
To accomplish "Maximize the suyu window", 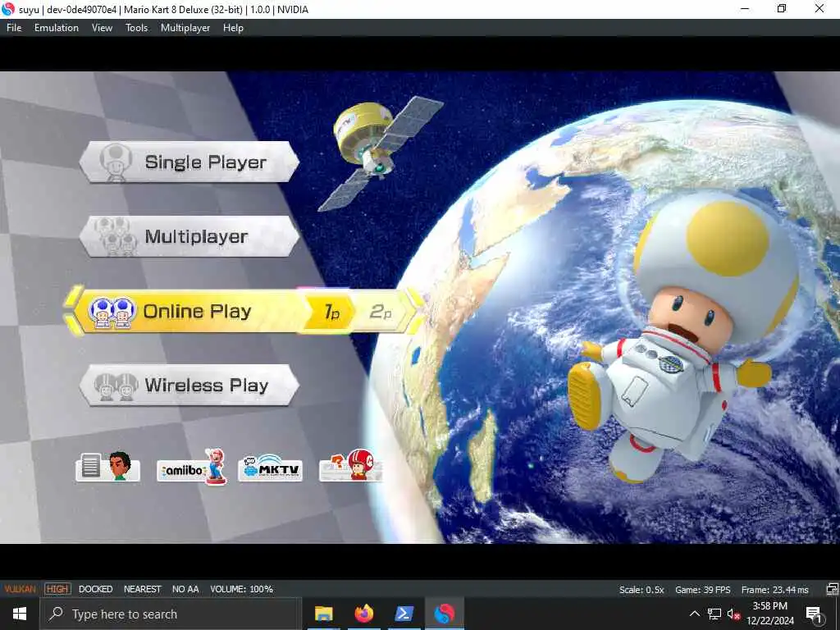I will pyautogui.click(x=782, y=8).
